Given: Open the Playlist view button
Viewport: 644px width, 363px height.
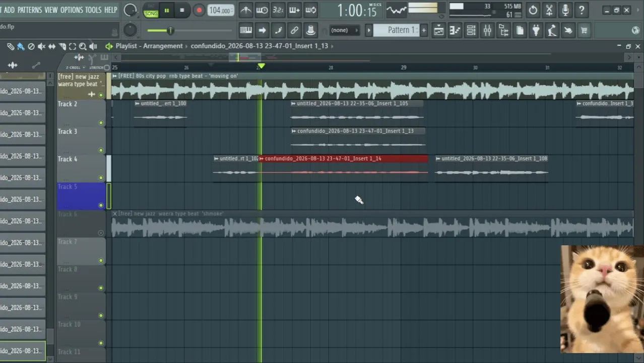Looking at the screenshot, I should click(439, 30).
